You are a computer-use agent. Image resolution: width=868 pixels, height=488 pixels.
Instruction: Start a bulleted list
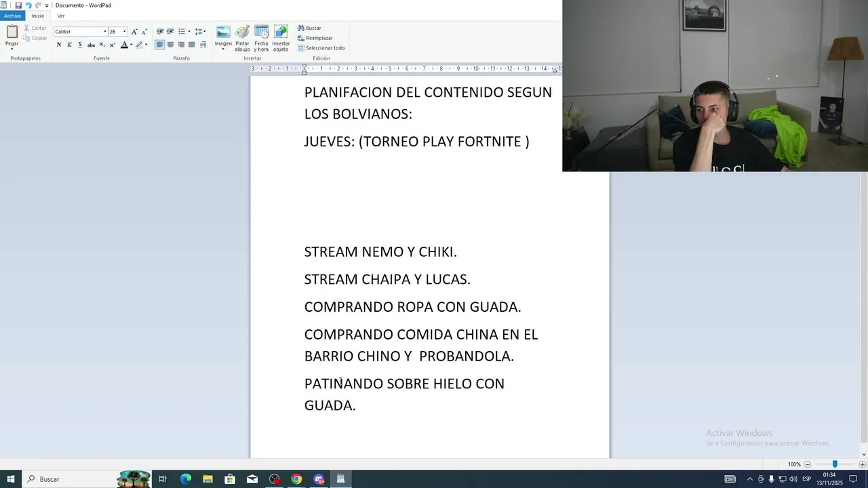181,32
